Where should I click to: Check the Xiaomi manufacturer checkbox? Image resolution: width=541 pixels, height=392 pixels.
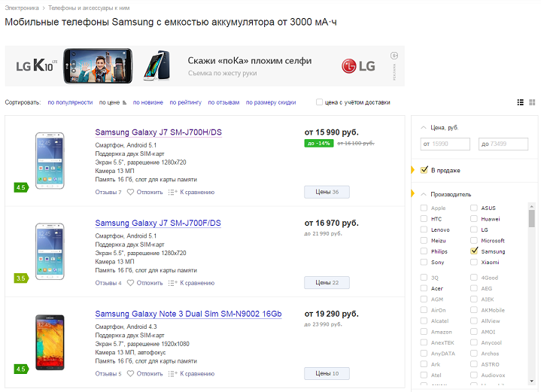tap(474, 262)
